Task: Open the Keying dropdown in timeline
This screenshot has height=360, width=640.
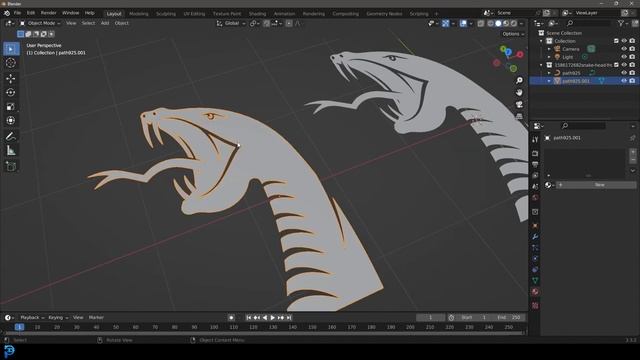Action: tap(58, 318)
